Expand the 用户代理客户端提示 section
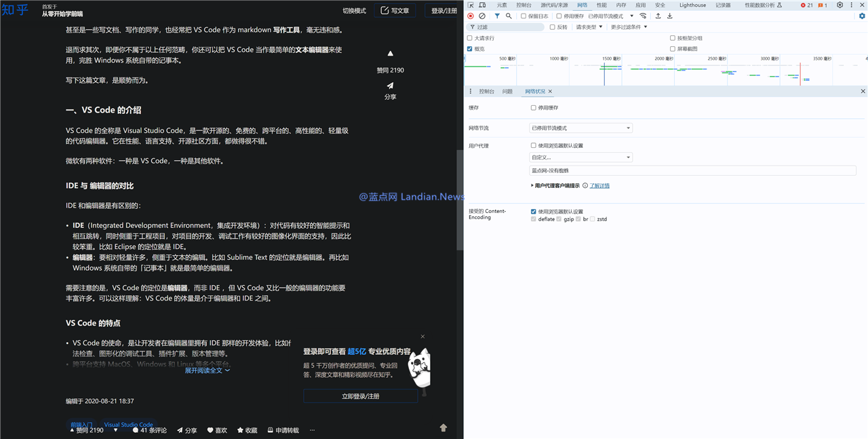The height and width of the screenshot is (439, 868). pyautogui.click(x=555, y=185)
